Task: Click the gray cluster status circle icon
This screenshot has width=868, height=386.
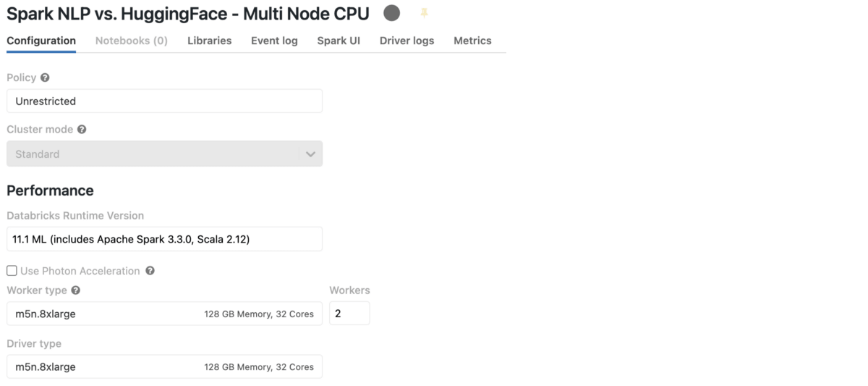Action: (x=391, y=13)
